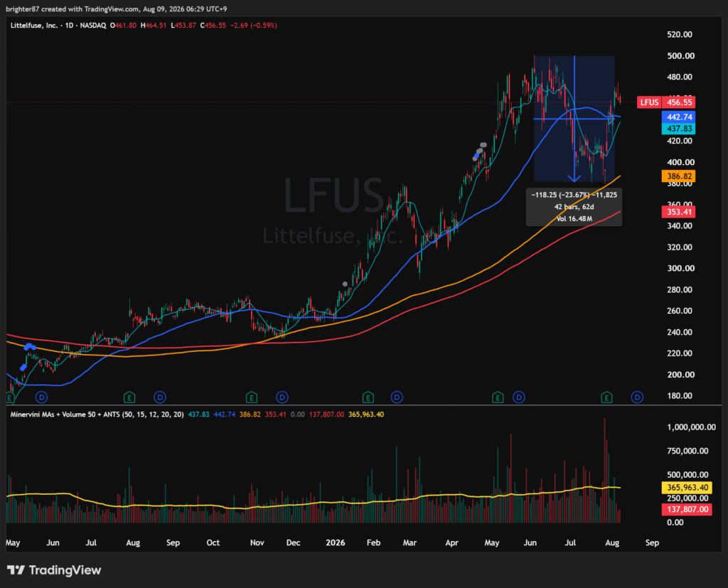This screenshot has height=588, width=728.
Task: Click the red 137,807.00 volume label on axis
Action: point(687,509)
